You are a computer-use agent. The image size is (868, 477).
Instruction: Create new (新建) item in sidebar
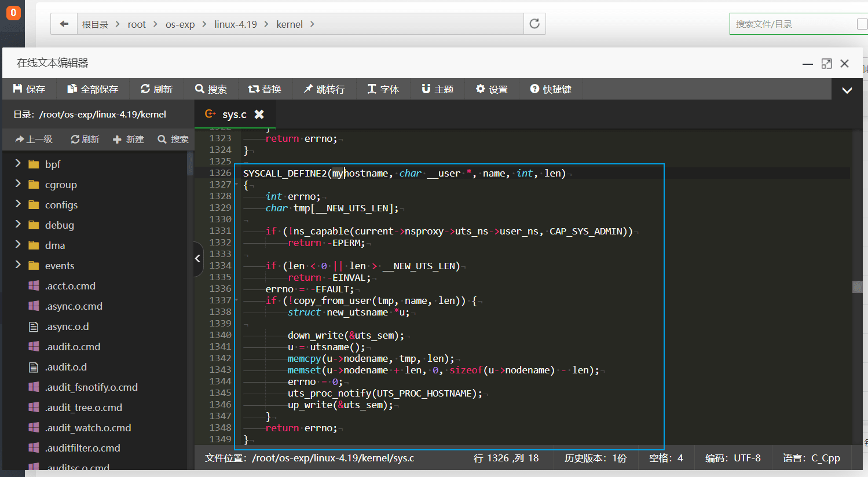[x=129, y=139]
